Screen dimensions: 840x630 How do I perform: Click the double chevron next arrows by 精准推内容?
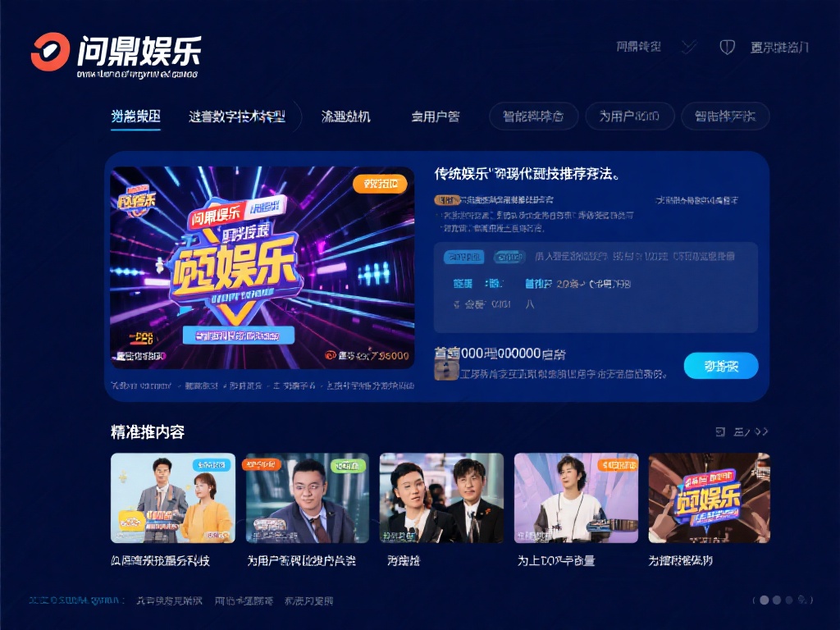(761, 431)
